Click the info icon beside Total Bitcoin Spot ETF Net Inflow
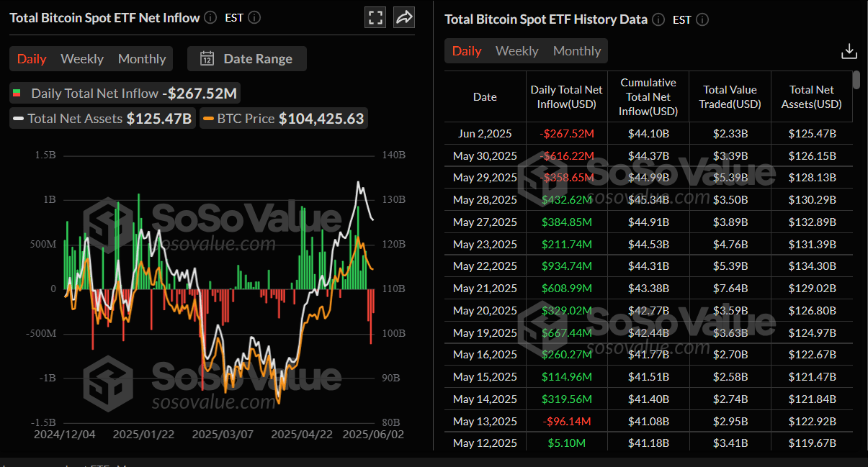This screenshot has width=868, height=467. click(x=210, y=17)
